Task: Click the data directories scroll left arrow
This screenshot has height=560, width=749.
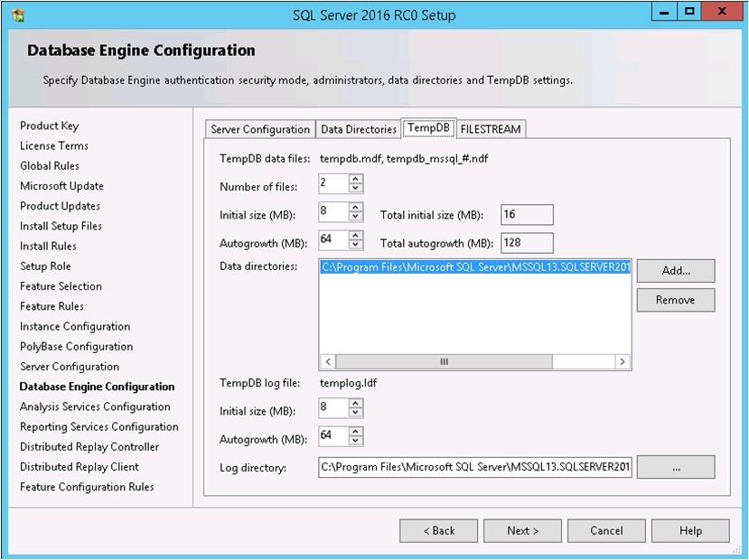Action: pos(328,362)
